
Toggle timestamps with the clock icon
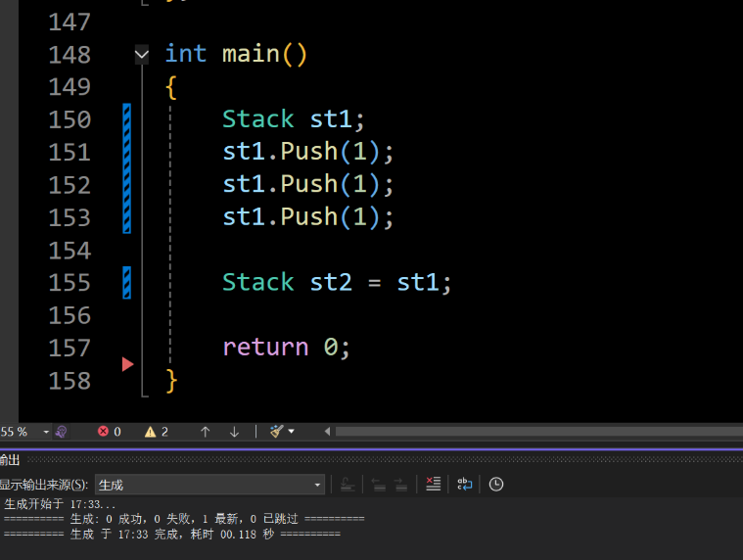click(496, 485)
